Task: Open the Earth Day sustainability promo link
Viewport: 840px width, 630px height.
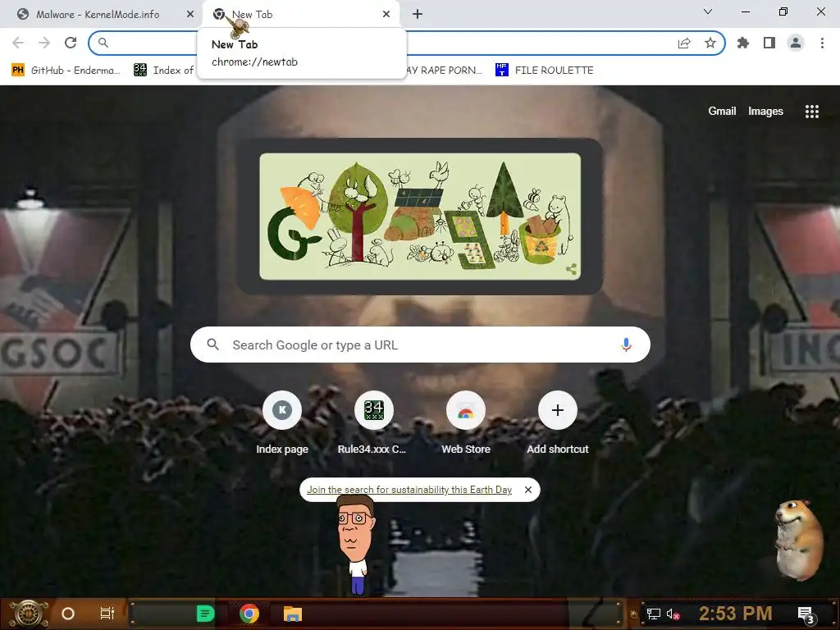Action: click(409, 490)
